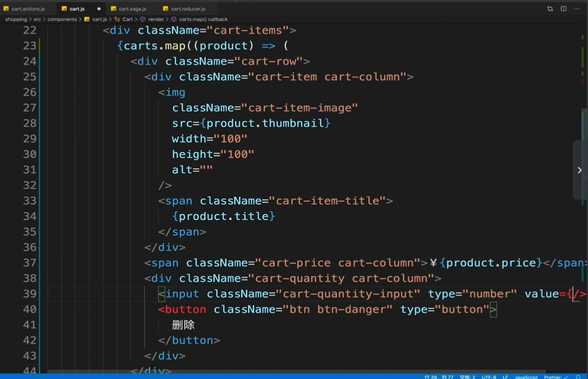Open the shopping breadcrumb folder
This screenshot has width=588, height=379.
pos(16,19)
